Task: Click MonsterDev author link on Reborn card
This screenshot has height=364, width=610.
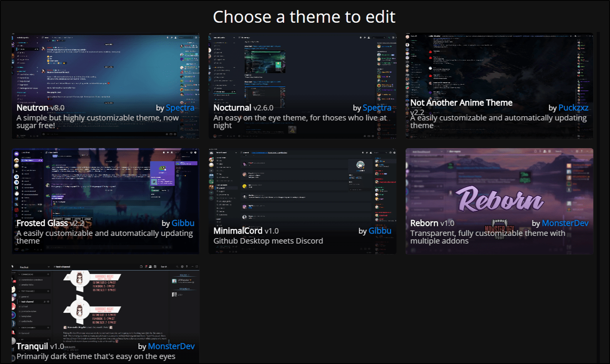Action: [565, 223]
